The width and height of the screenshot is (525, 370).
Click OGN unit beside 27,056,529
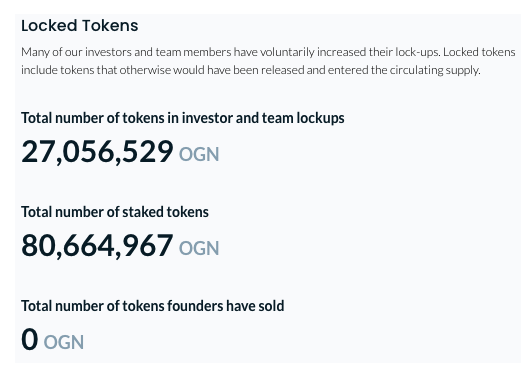click(x=199, y=154)
